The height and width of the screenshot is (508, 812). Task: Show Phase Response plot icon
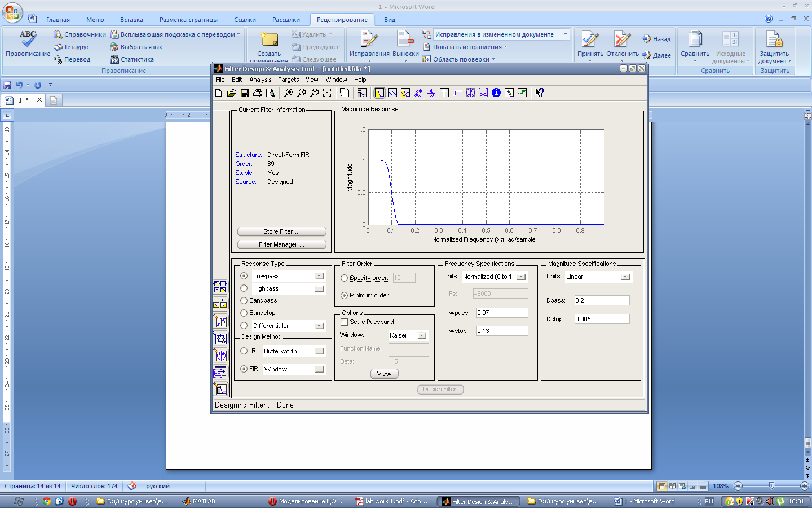(x=392, y=93)
